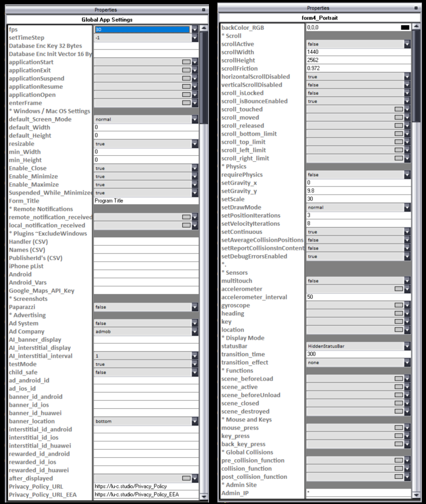Click the setGravity_y value field
The image size is (426, 504).
[359, 191]
